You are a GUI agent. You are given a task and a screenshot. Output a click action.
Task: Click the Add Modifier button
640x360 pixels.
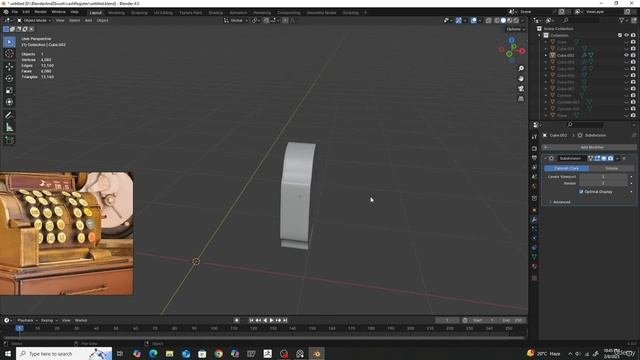click(589, 147)
